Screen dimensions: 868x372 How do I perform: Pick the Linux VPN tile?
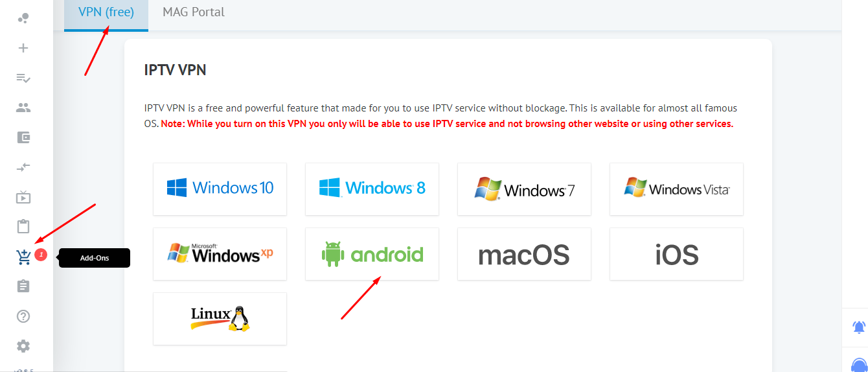click(x=220, y=319)
